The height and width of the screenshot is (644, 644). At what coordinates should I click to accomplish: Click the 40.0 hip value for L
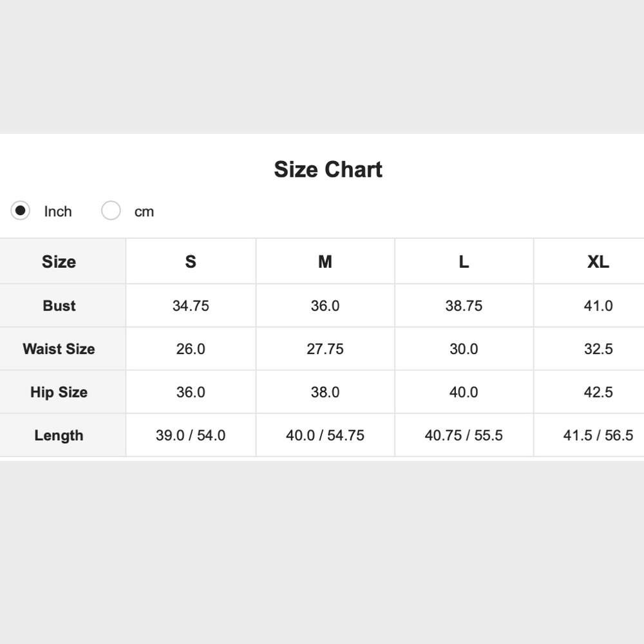coord(464,392)
